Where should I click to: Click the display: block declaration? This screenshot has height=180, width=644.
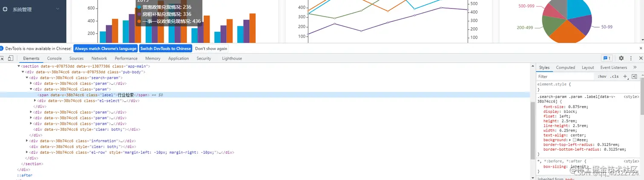pyautogui.click(x=560, y=111)
